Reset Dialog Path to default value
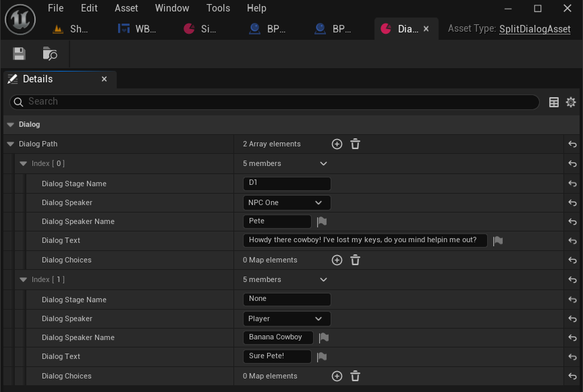The height and width of the screenshot is (392, 583). coord(572,144)
